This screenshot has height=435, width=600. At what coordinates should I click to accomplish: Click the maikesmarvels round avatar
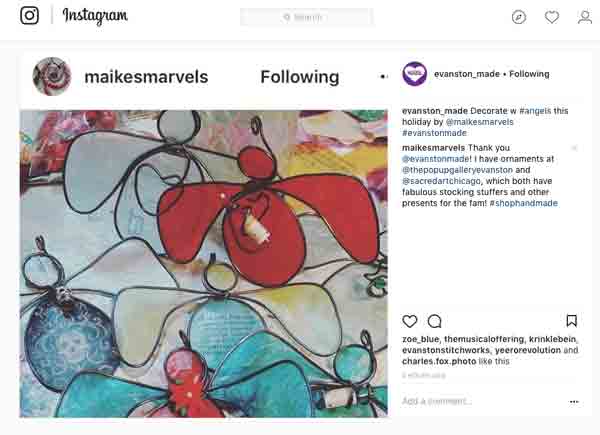[52, 77]
